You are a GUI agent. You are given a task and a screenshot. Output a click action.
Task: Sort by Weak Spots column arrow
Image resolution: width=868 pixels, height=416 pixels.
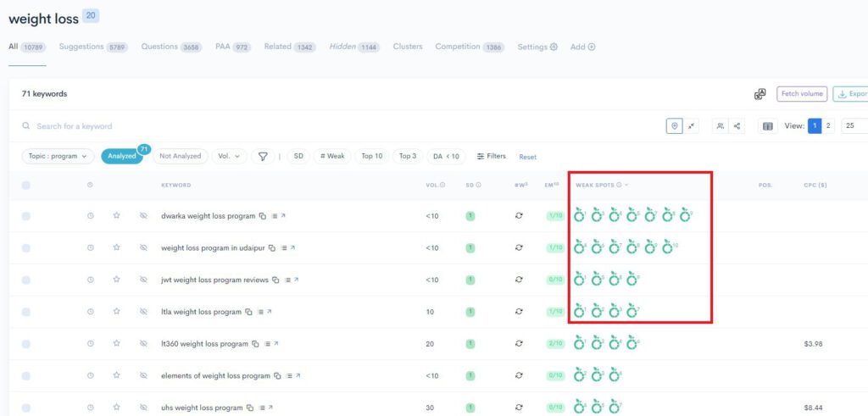[626, 185]
